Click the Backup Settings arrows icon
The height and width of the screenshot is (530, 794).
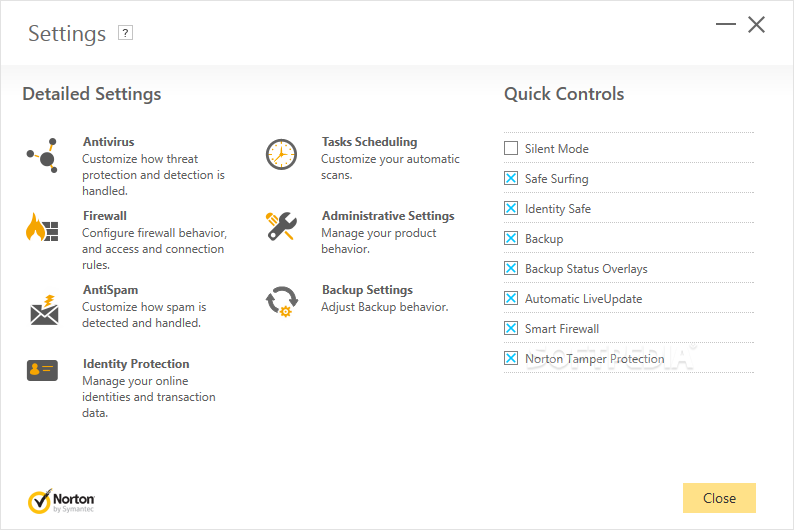pos(281,301)
